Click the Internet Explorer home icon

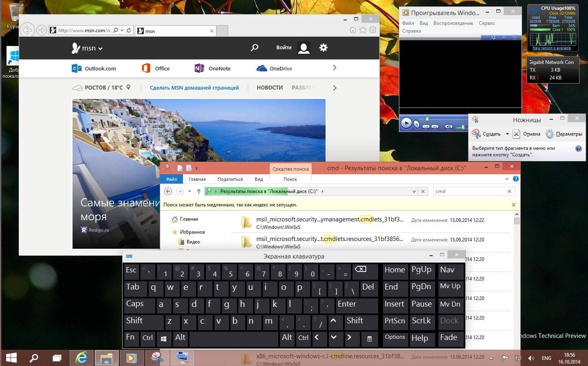coord(352,30)
